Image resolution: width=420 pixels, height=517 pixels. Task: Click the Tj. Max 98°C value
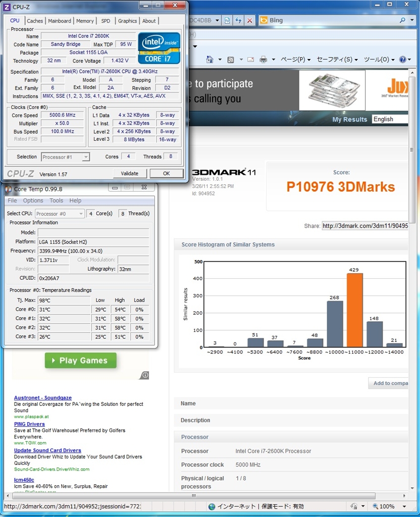tap(64, 300)
